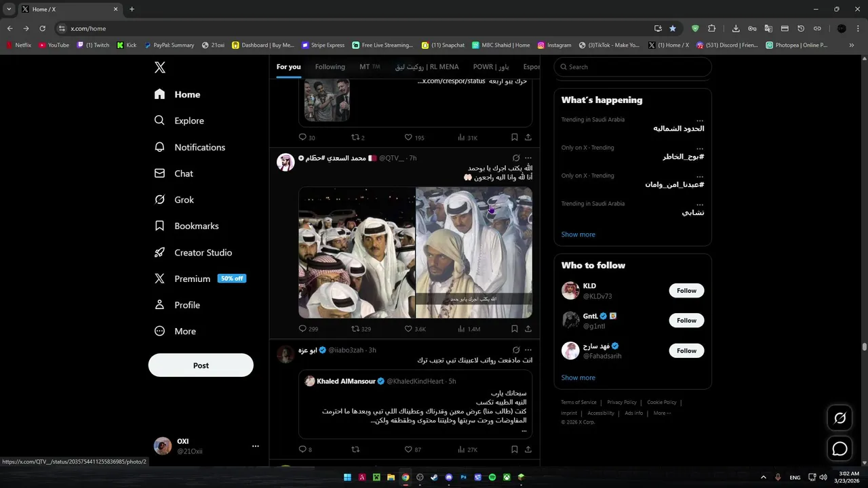
Task: View analytics of post with 1.4M views
Action: click(469, 329)
